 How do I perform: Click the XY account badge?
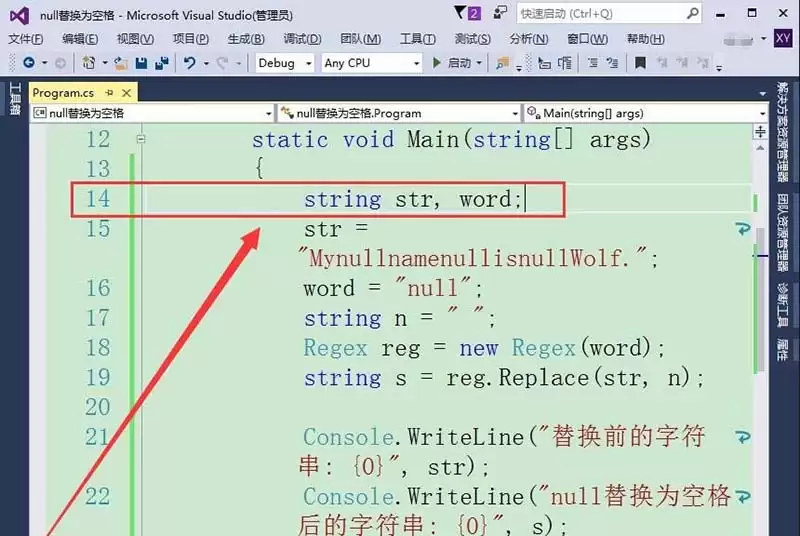783,38
